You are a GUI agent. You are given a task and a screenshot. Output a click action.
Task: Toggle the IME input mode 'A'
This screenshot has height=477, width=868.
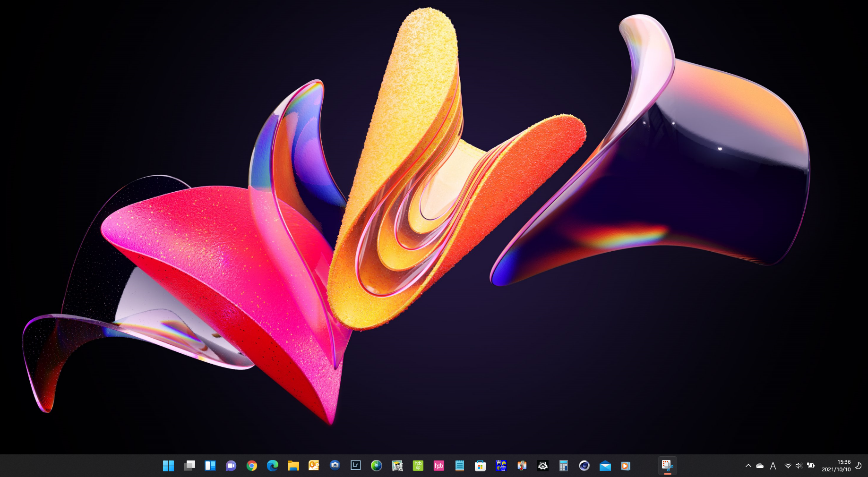[x=773, y=466]
